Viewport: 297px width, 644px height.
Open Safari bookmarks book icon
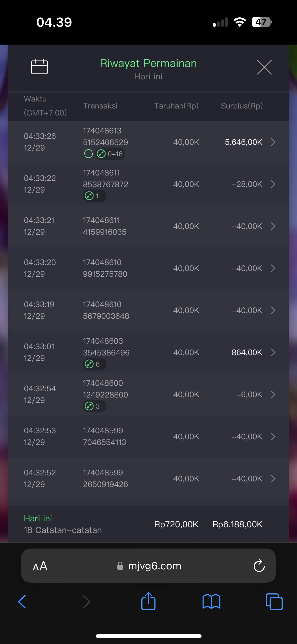coord(211,601)
